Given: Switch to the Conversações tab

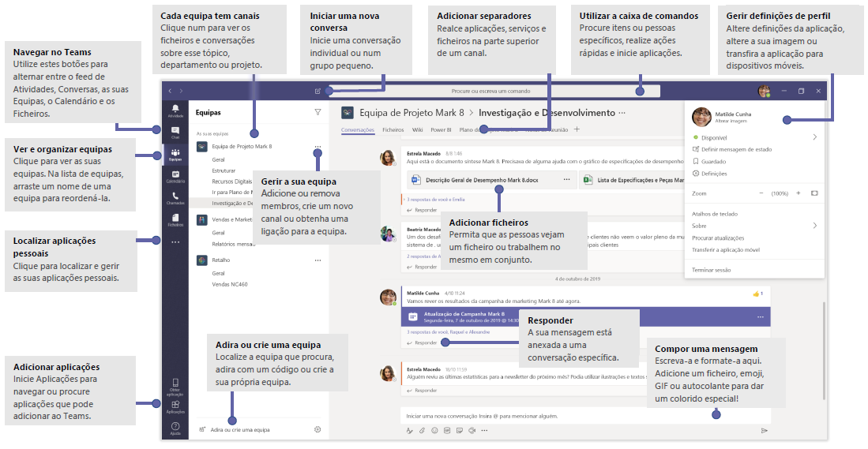Looking at the screenshot, I should 358,130.
